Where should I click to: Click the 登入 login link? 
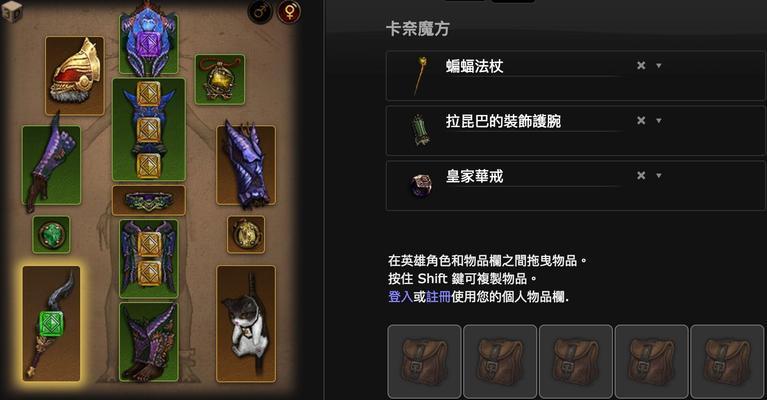tap(401, 296)
